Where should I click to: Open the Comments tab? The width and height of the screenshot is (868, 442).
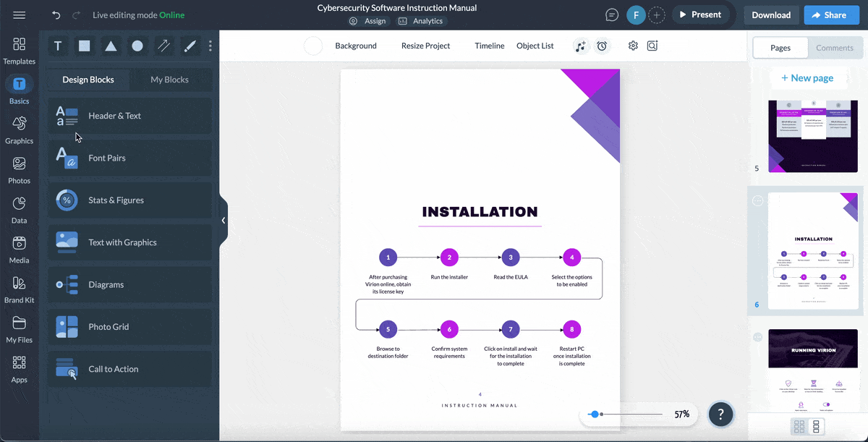click(835, 48)
